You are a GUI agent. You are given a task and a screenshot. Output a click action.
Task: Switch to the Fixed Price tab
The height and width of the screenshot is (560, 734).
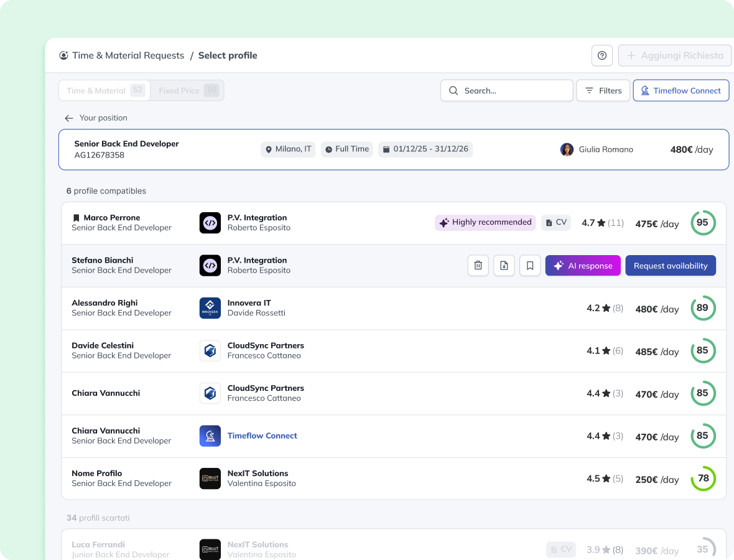(x=187, y=91)
